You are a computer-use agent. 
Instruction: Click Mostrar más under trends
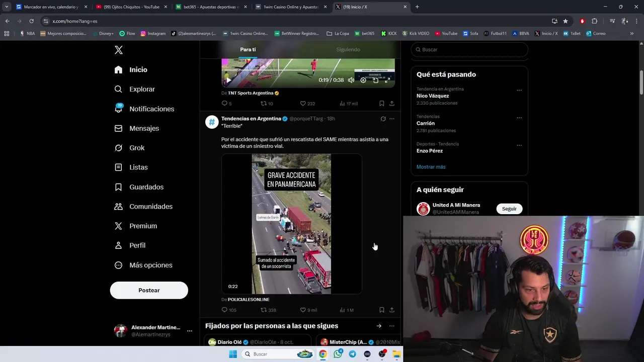tap(431, 167)
